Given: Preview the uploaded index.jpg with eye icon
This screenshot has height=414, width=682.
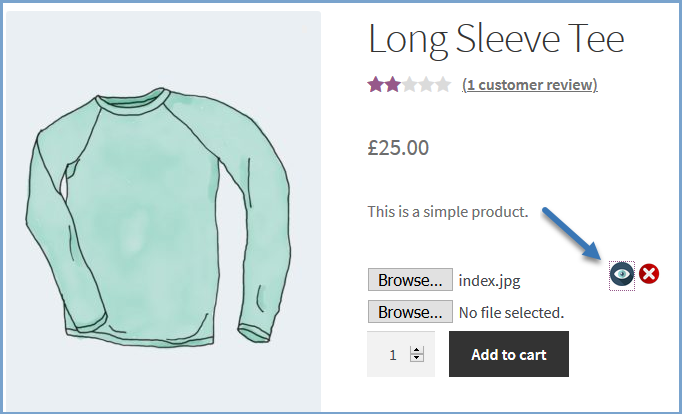Looking at the screenshot, I should coord(621,274).
